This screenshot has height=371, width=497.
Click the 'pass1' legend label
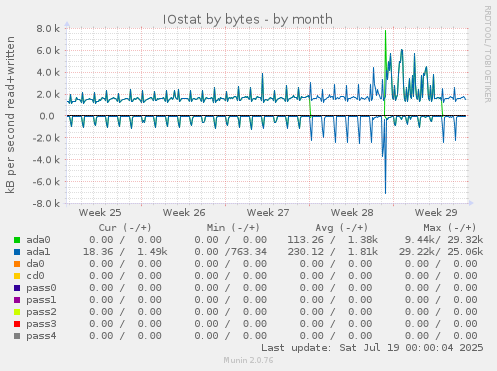coord(41,300)
